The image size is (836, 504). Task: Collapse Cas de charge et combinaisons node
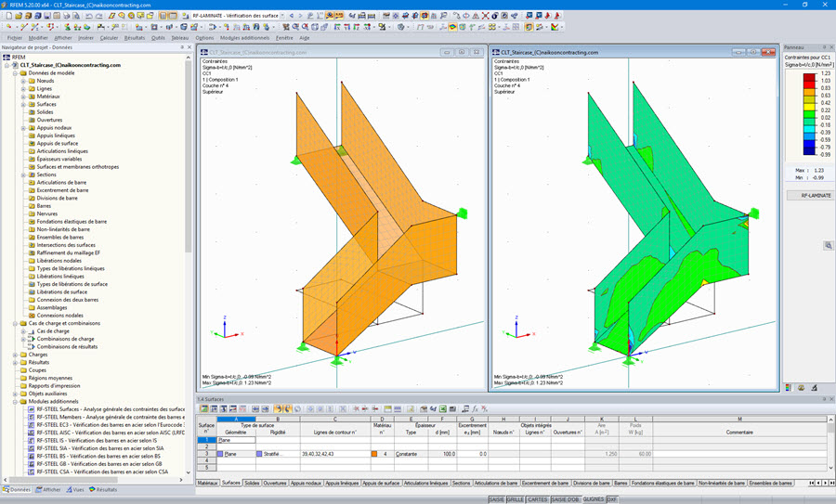coord(15,323)
